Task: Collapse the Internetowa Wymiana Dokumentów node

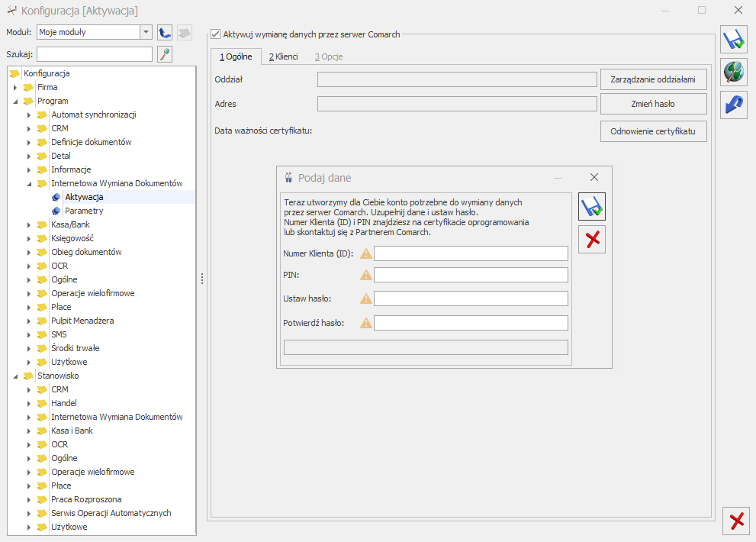Action: tap(29, 183)
